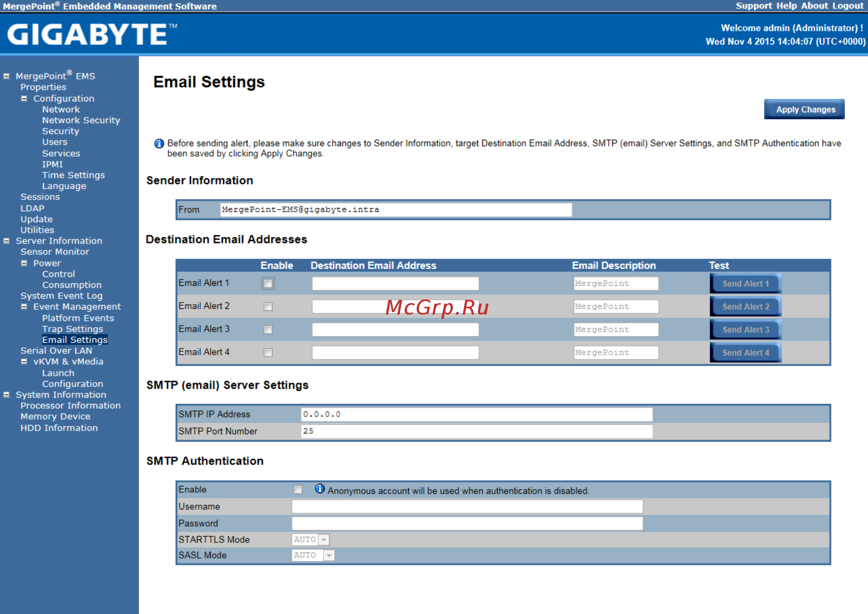Open Sensor Monitor in the sidebar
This screenshot has width=868, height=614.
tap(55, 252)
